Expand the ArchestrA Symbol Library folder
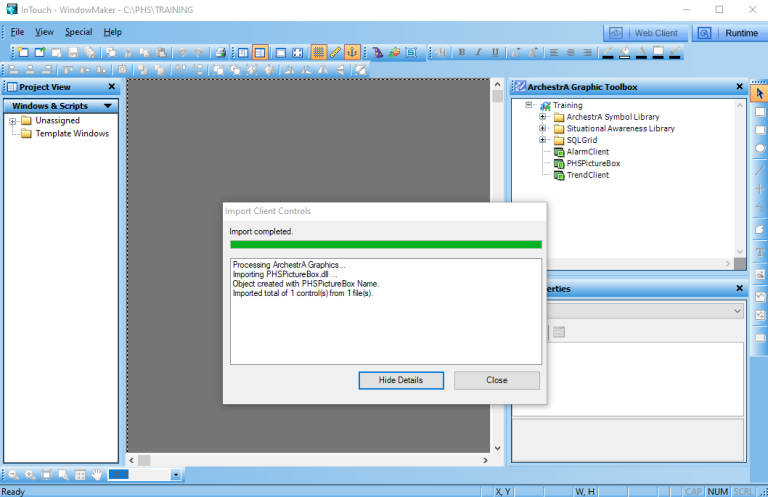This screenshot has width=768, height=497. pyautogui.click(x=543, y=117)
